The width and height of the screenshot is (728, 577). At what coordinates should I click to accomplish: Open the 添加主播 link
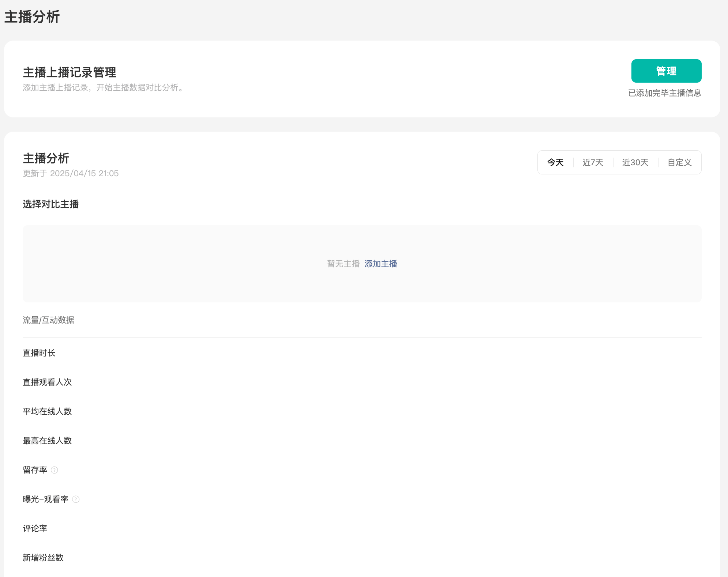(380, 264)
